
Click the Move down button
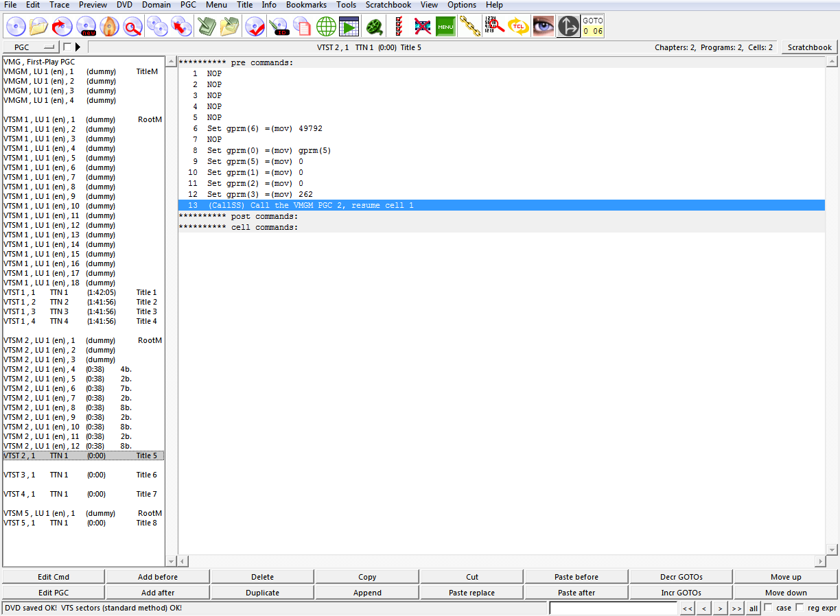pyautogui.click(x=786, y=593)
